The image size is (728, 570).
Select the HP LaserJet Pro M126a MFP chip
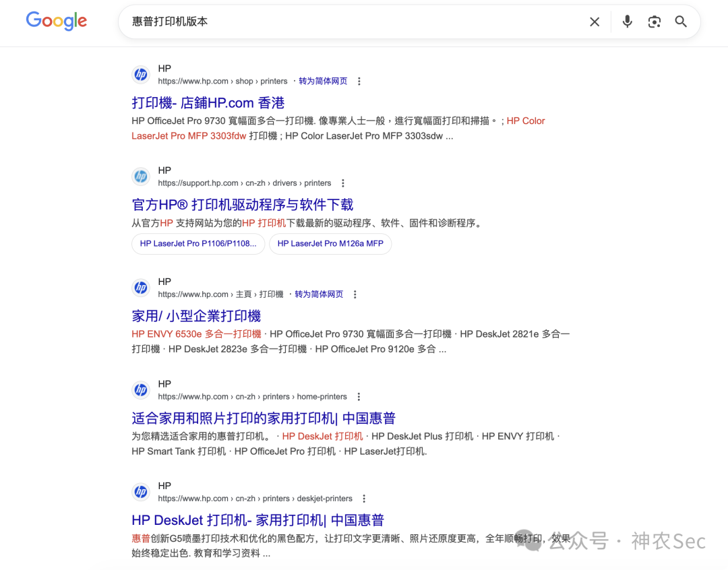point(330,244)
